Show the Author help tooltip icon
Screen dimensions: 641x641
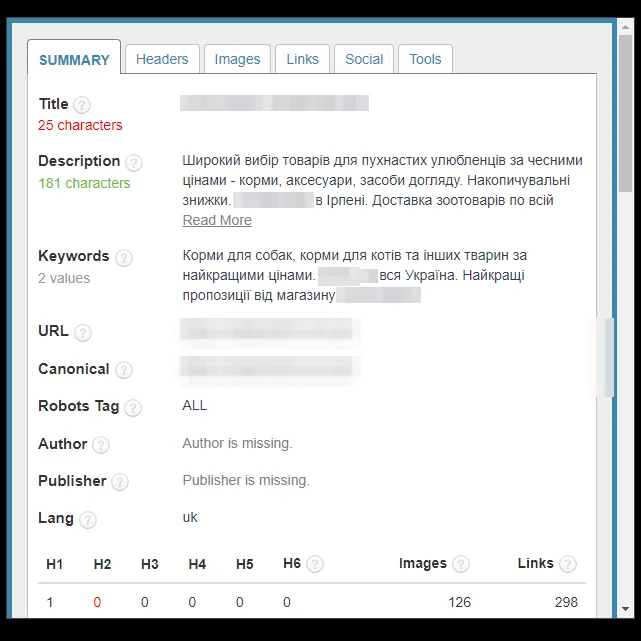point(101,445)
